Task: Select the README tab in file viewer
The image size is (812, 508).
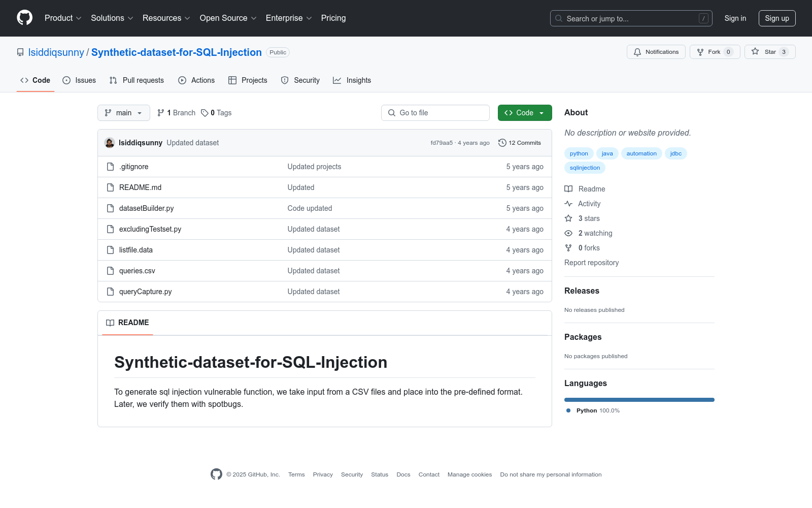Action: (127, 323)
